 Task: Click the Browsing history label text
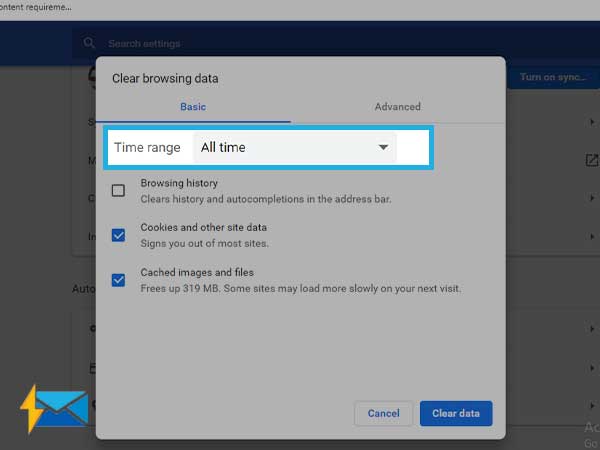click(x=179, y=183)
